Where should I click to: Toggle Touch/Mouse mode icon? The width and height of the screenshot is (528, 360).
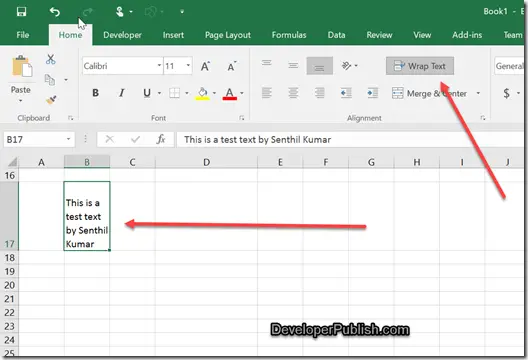pyautogui.click(x=120, y=12)
